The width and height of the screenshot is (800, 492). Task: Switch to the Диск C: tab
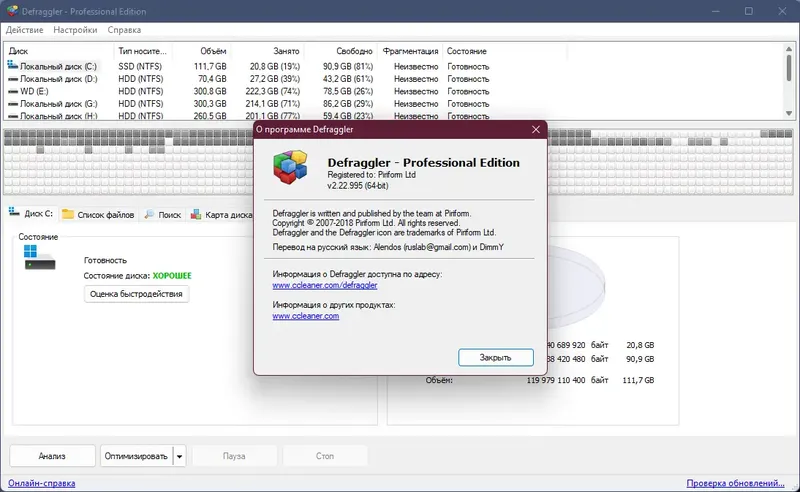(x=31, y=213)
